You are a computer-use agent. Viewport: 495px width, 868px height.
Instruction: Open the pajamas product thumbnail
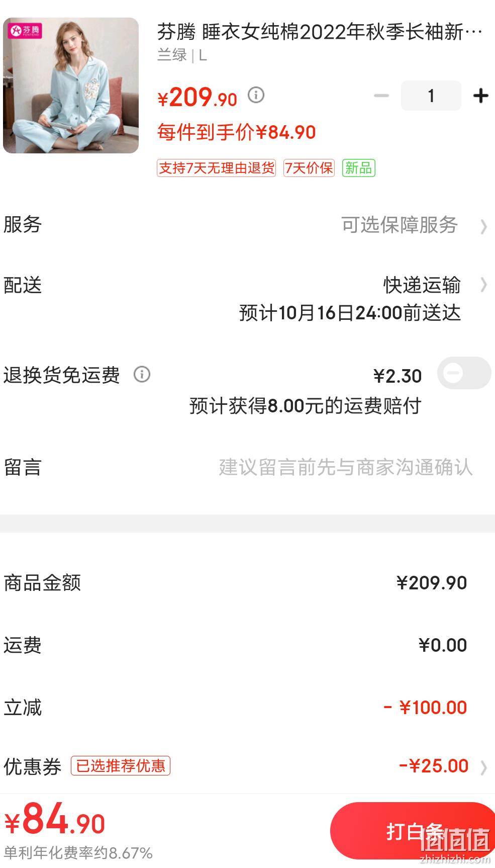click(x=71, y=85)
